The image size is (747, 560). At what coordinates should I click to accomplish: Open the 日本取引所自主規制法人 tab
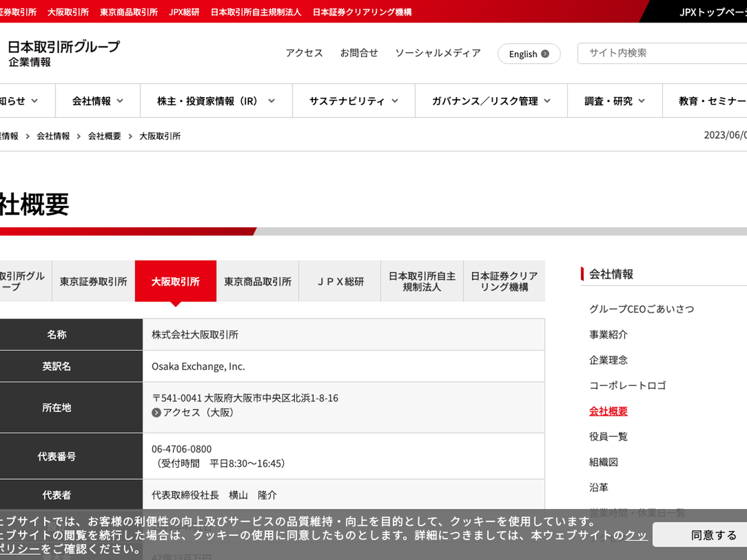(x=422, y=282)
